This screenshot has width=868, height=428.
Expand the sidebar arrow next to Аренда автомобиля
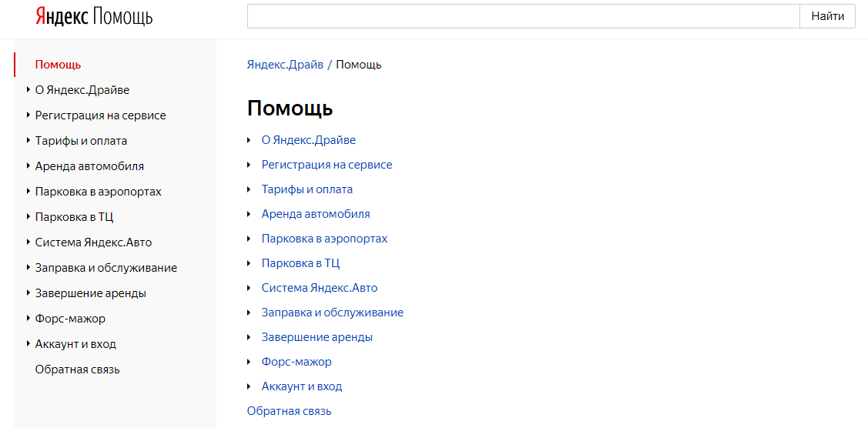coord(28,166)
